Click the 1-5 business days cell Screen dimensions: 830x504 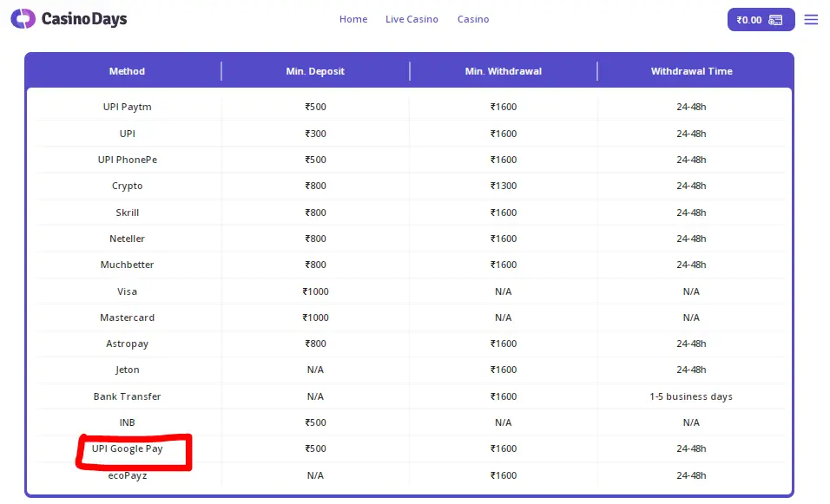coord(691,396)
